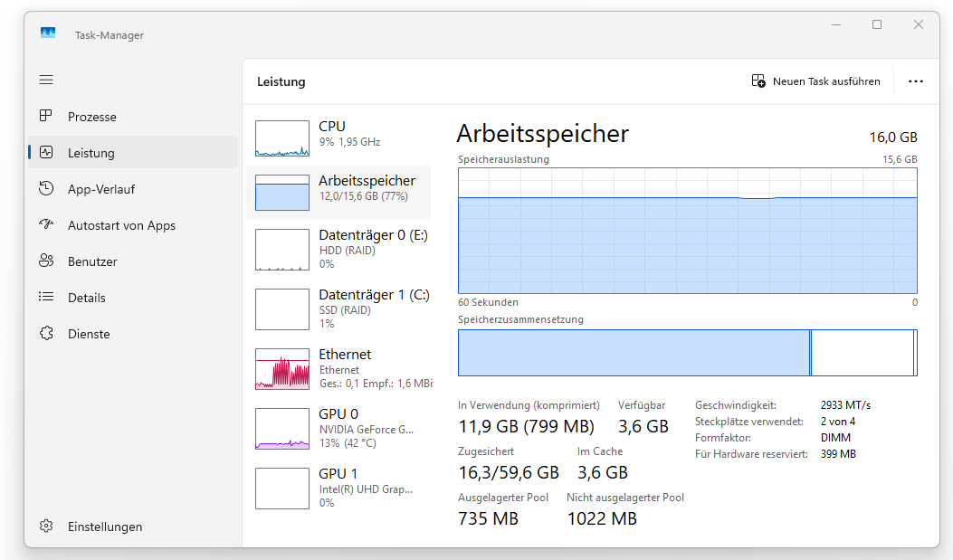953x560 pixels.
Task: Click the Task-Manager app icon in title bar
Action: (x=48, y=33)
